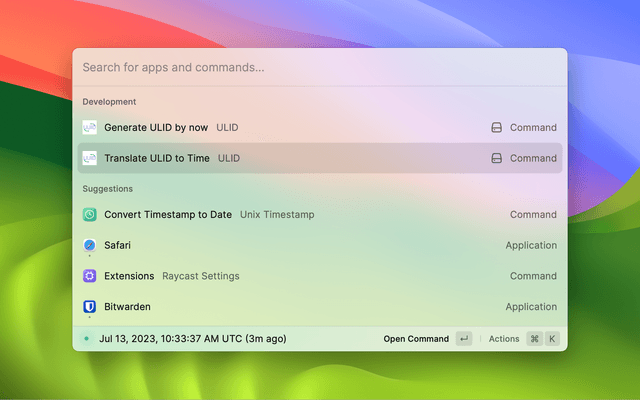Launch Safari from the suggestions list
The height and width of the screenshot is (400, 640).
[118, 245]
